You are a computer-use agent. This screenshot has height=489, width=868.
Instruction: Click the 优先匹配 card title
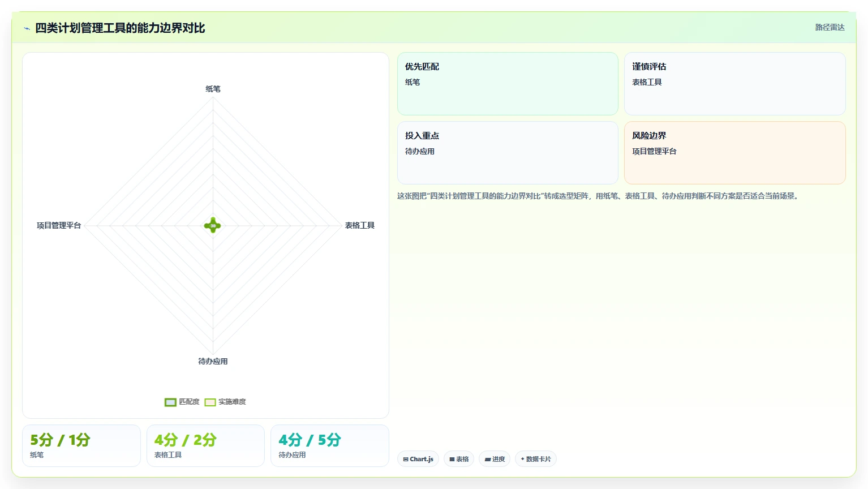coord(422,66)
